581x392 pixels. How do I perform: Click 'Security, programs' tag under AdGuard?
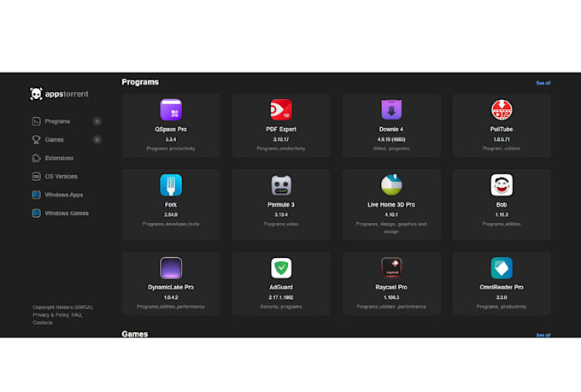[x=281, y=307]
